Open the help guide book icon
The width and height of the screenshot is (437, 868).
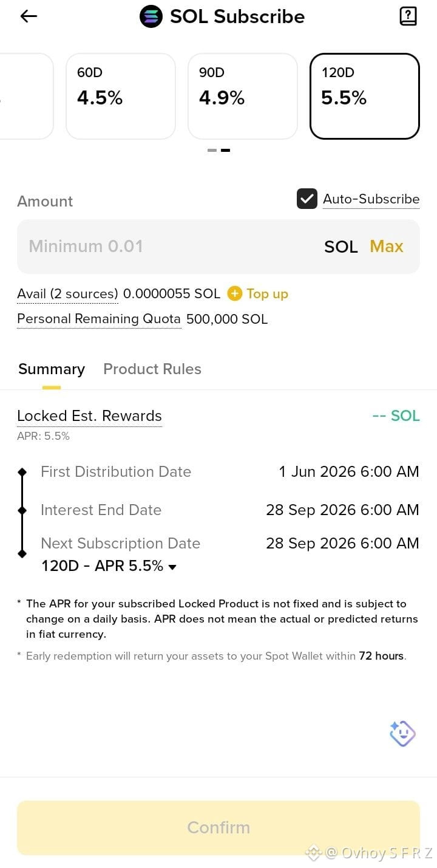[408, 16]
